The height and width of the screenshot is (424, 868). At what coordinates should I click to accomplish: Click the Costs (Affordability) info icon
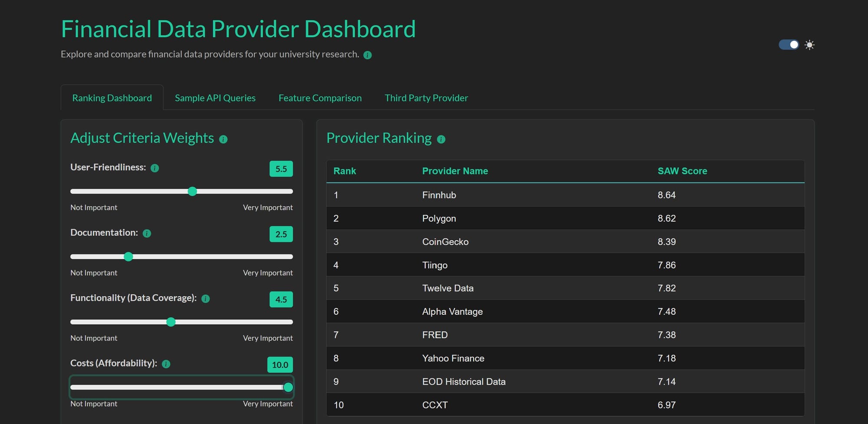tap(166, 364)
